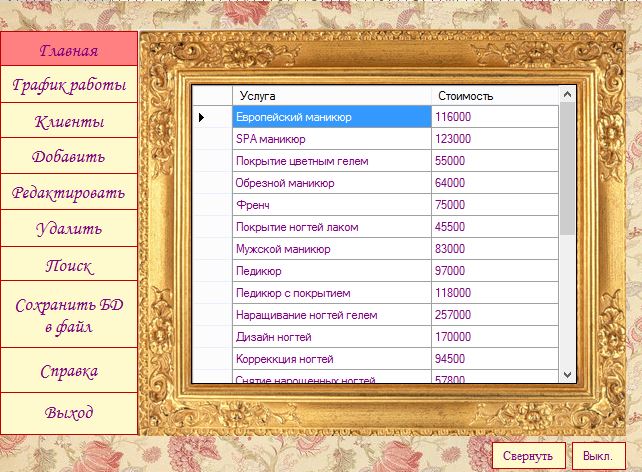Click the price cell 97000
Viewport: 642px width, 472px height.
pos(495,271)
